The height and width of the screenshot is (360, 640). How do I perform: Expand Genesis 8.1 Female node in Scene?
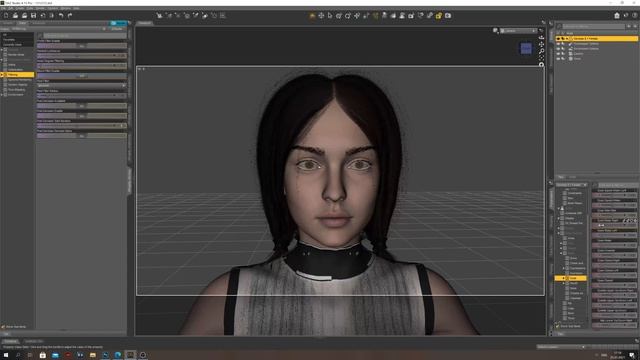pyautogui.click(x=567, y=39)
